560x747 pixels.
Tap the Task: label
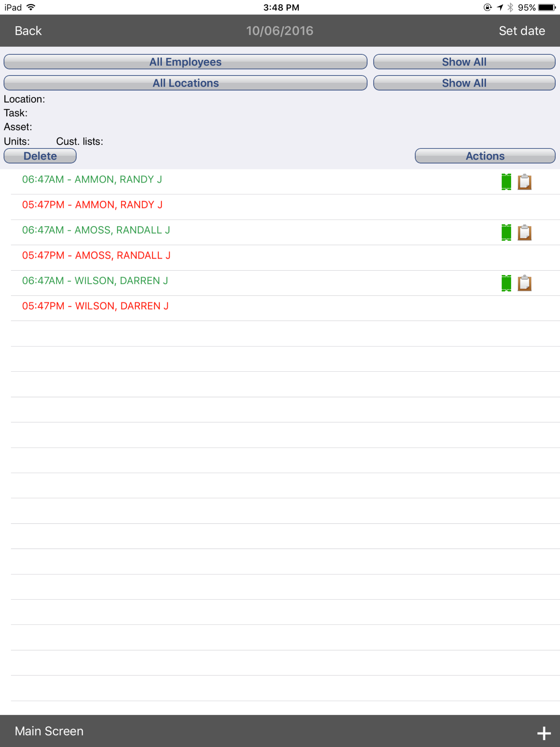pos(16,113)
